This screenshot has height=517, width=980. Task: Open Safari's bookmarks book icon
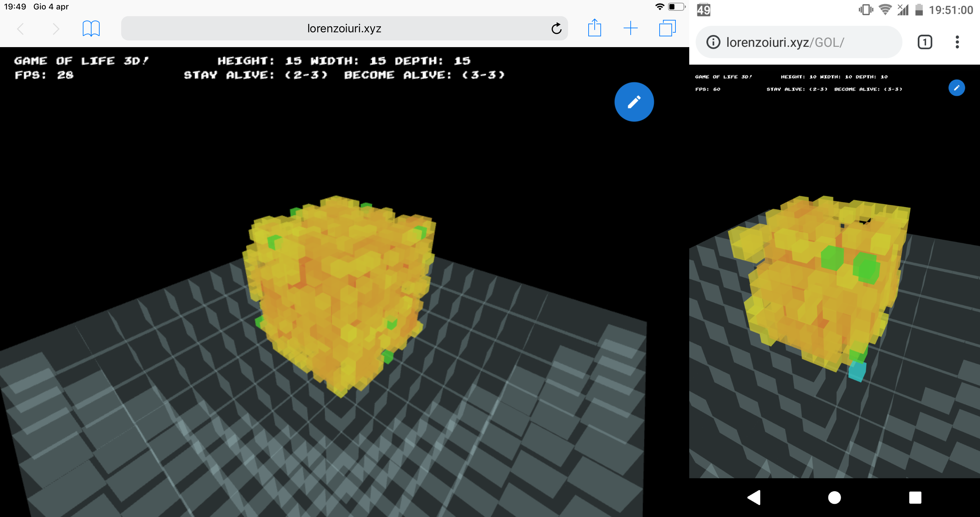click(x=91, y=29)
